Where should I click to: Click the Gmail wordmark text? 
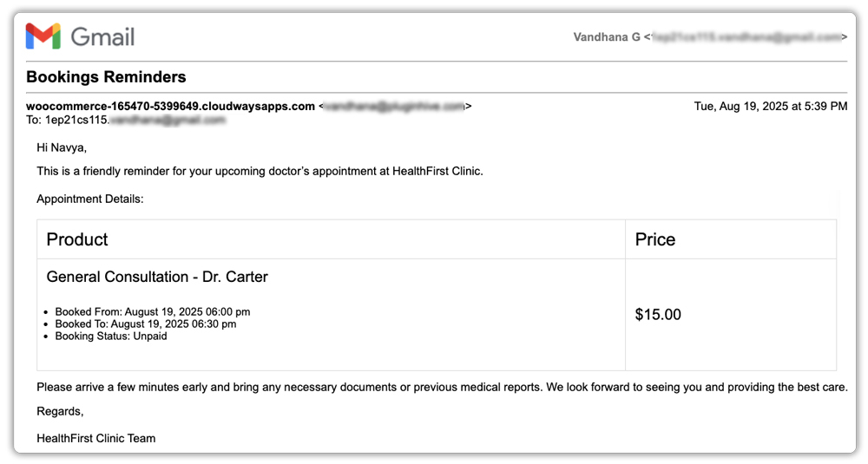click(x=102, y=36)
